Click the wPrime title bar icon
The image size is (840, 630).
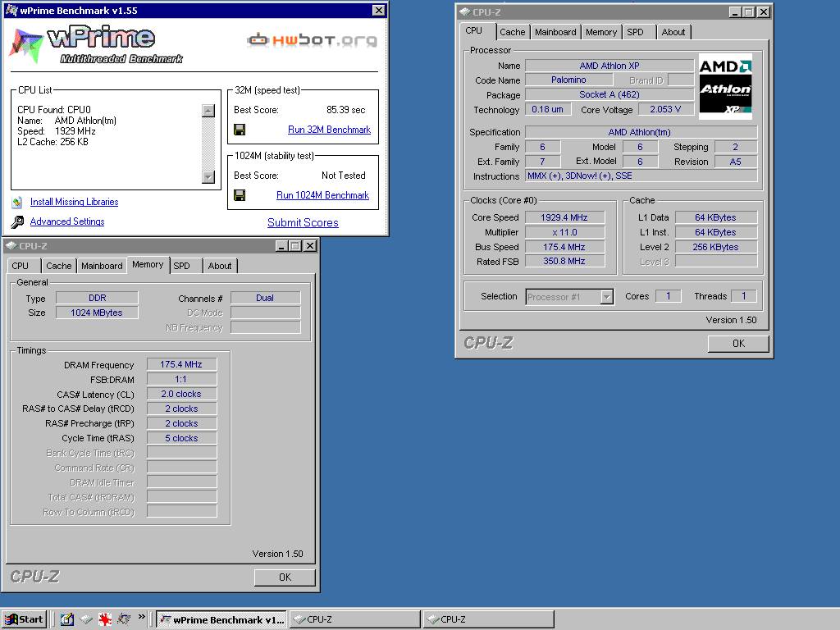[x=11, y=10]
